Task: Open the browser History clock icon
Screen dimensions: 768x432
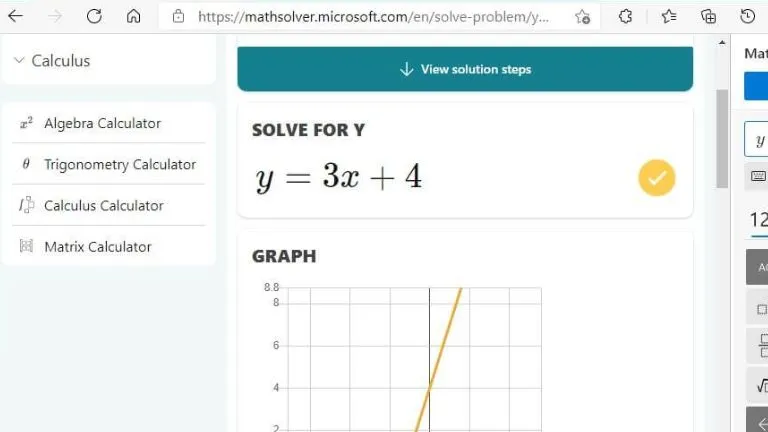Action: tap(747, 17)
